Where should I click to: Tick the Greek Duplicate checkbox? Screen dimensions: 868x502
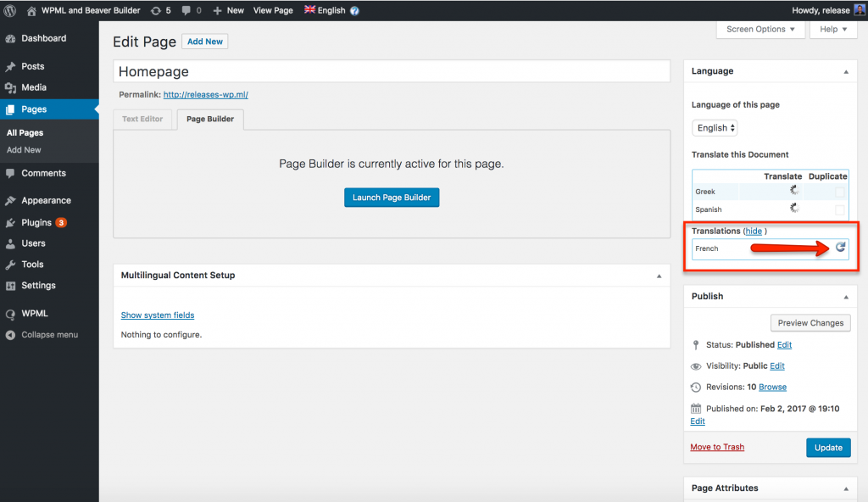click(840, 192)
